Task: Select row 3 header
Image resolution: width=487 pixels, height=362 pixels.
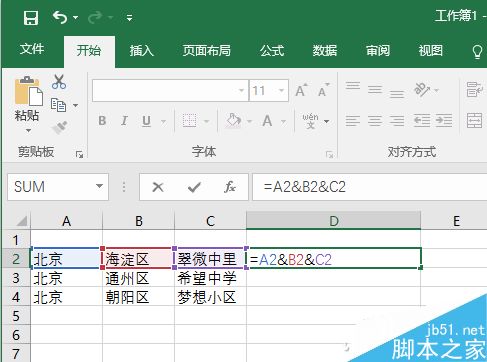Action: pyautogui.click(x=16, y=278)
